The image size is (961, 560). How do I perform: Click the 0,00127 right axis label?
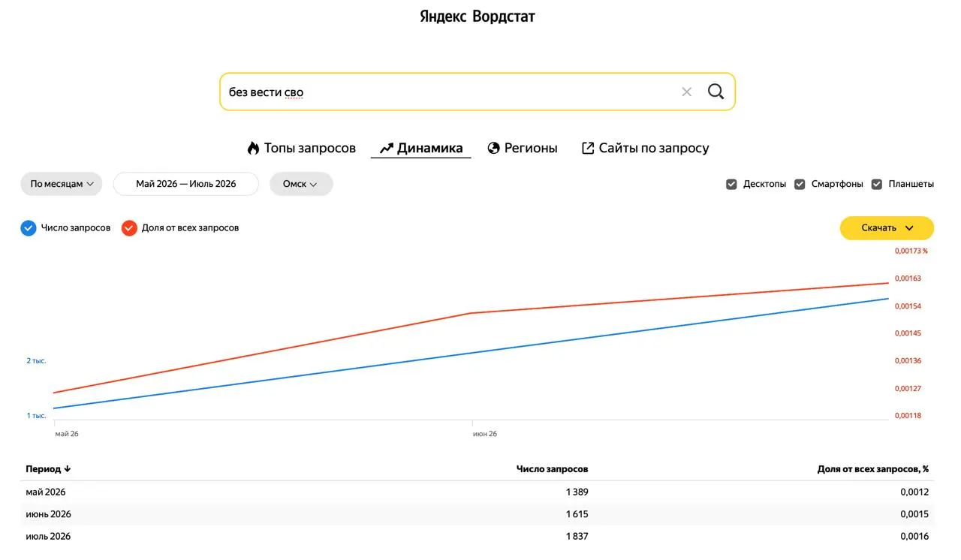pyautogui.click(x=908, y=389)
